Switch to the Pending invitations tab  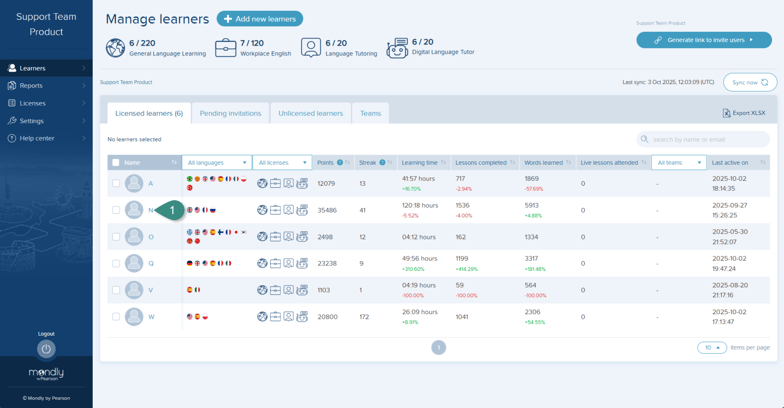230,113
